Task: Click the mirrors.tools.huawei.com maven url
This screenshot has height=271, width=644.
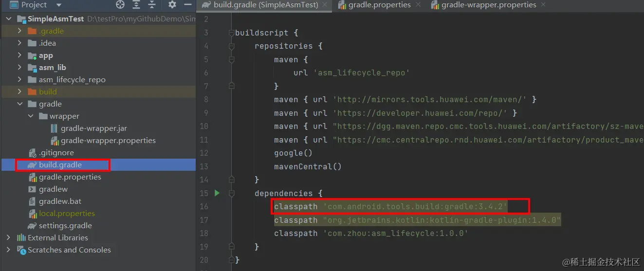Action: [430, 100]
